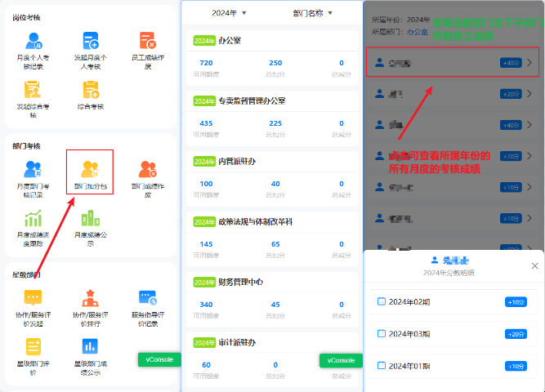Open the 2024年 year dropdown
This screenshot has height=392, width=545.
(x=229, y=13)
